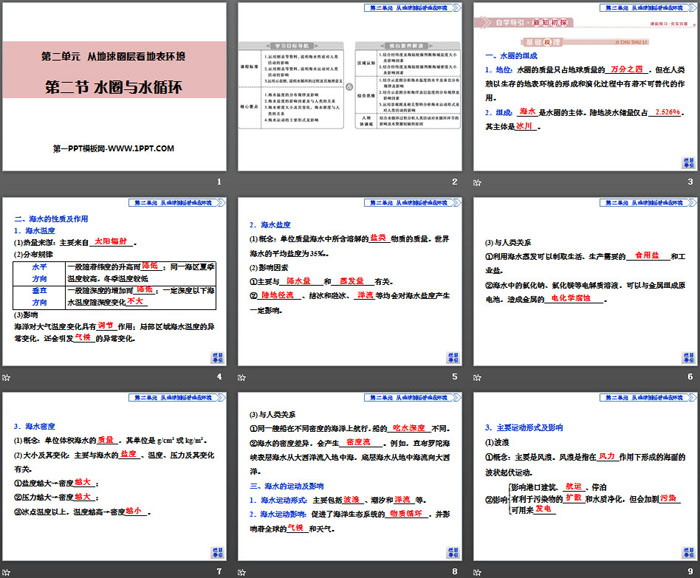
Task: Select slide 4 thumbnail 海水的性质及作用
Action: pyautogui.click(x=114, y=282)
